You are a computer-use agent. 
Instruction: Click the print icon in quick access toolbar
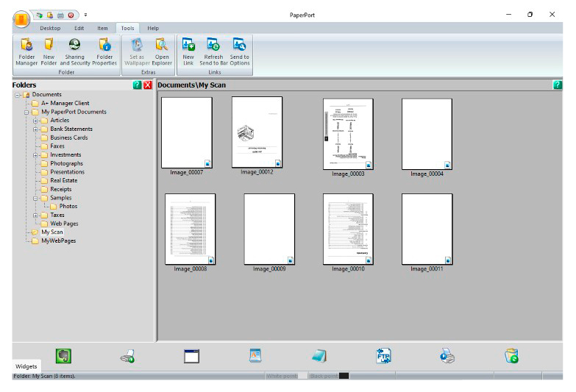(60, 15)
